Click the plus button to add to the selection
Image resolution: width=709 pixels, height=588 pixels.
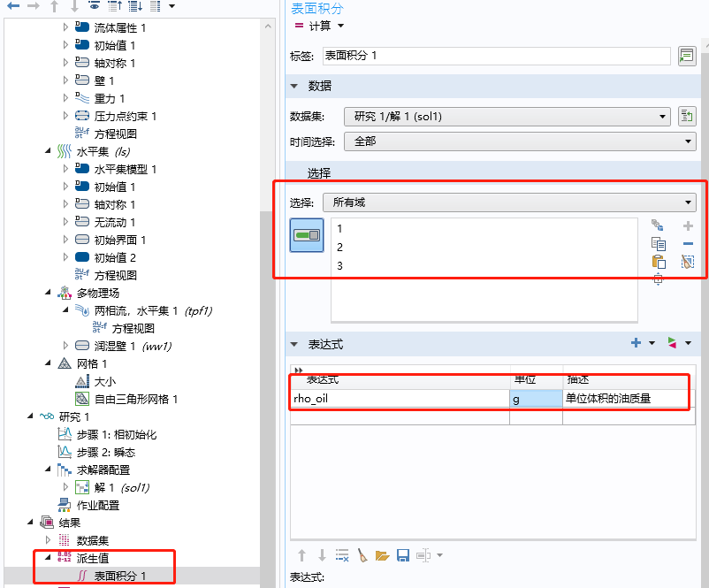[688, 225]
